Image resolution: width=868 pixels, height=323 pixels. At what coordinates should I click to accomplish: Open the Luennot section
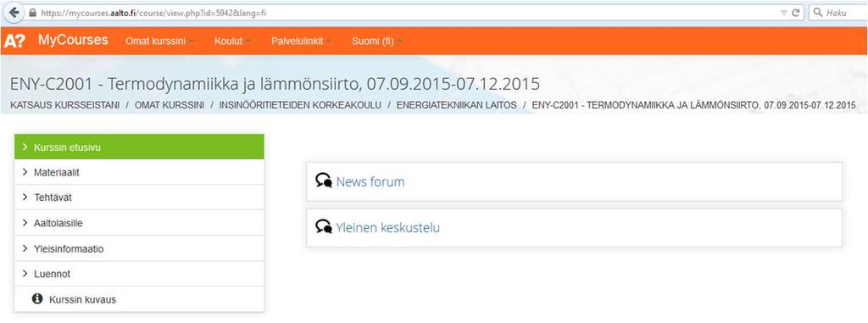click(x=139, y=274)
